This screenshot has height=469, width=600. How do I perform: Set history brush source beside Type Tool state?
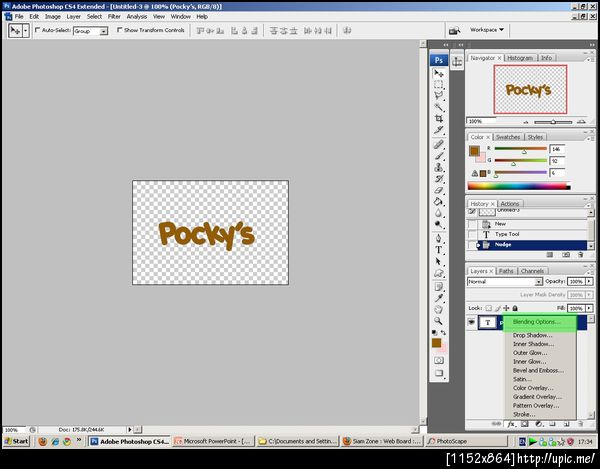click(x=472, y=234)
